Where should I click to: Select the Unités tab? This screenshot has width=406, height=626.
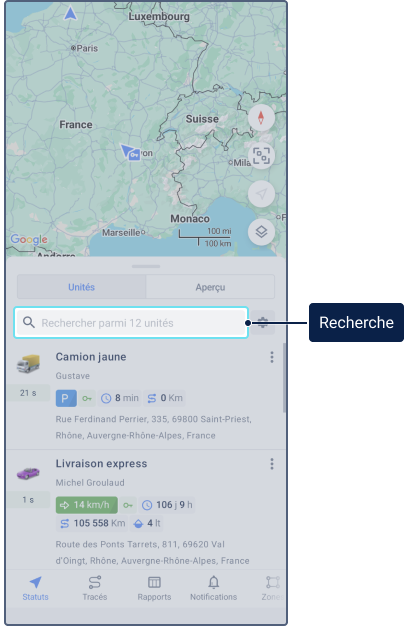81,287
